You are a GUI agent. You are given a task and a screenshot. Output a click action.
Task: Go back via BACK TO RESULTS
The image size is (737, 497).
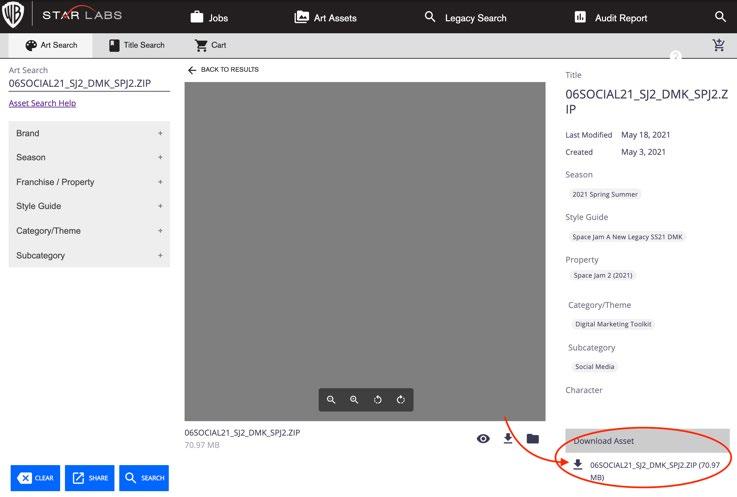(x=223, y=70)
